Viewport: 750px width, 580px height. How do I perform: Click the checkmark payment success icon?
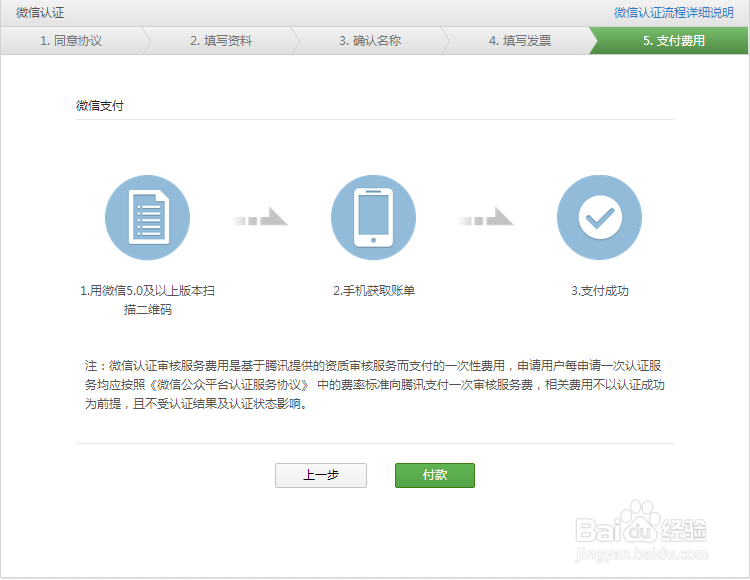599,218
